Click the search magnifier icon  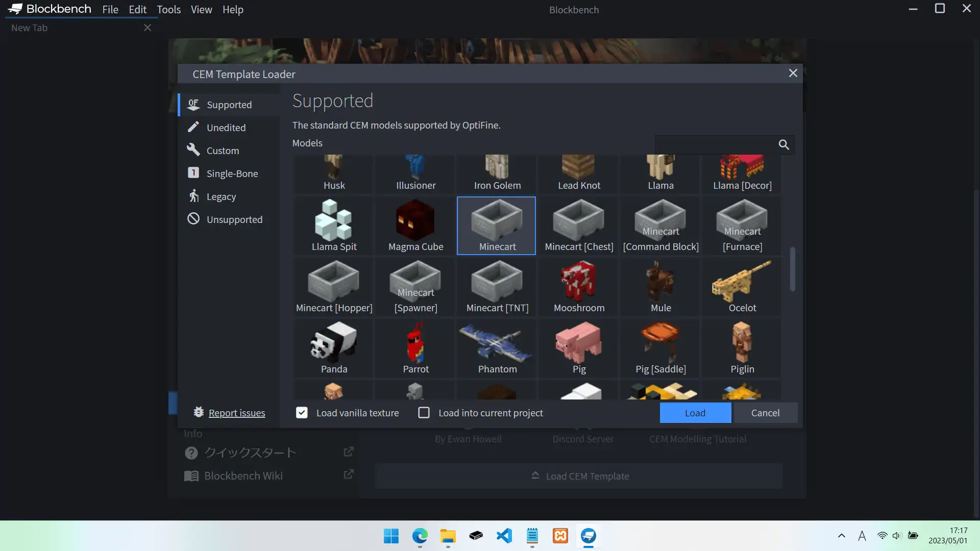(783, 145)
